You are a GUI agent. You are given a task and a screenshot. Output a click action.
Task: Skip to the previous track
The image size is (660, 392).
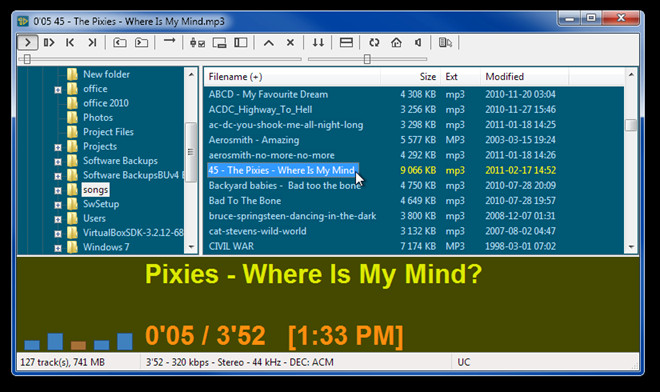tap(70, 43)
